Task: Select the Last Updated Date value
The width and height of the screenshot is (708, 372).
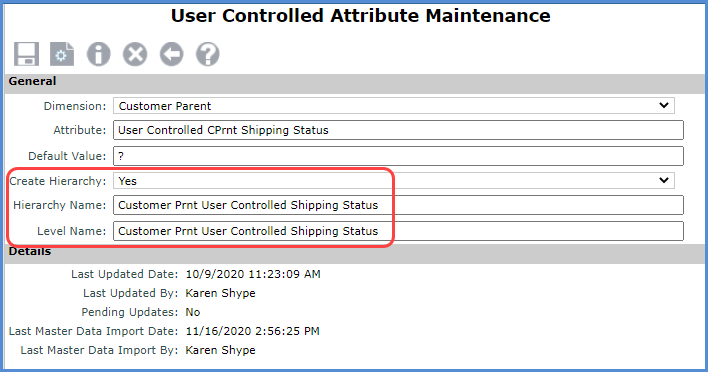Action: [253, 274]
